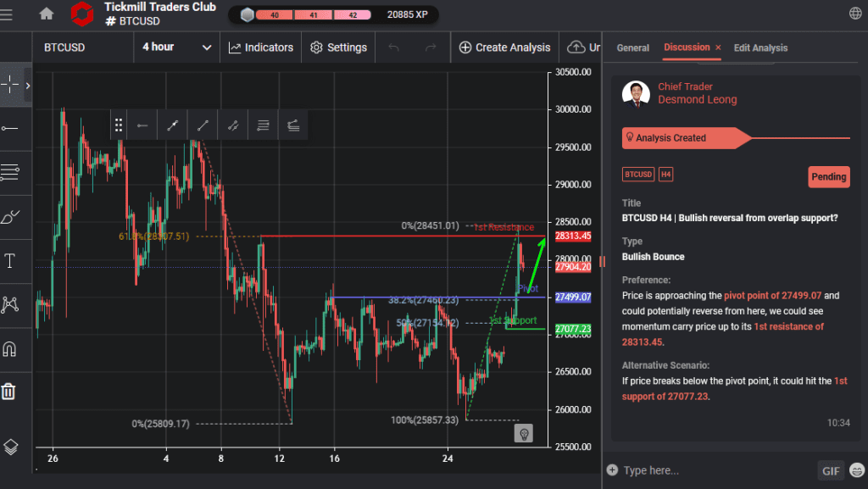Click the Pending status button
Screen dimensions: 868x489
click(x=828, y=176)
